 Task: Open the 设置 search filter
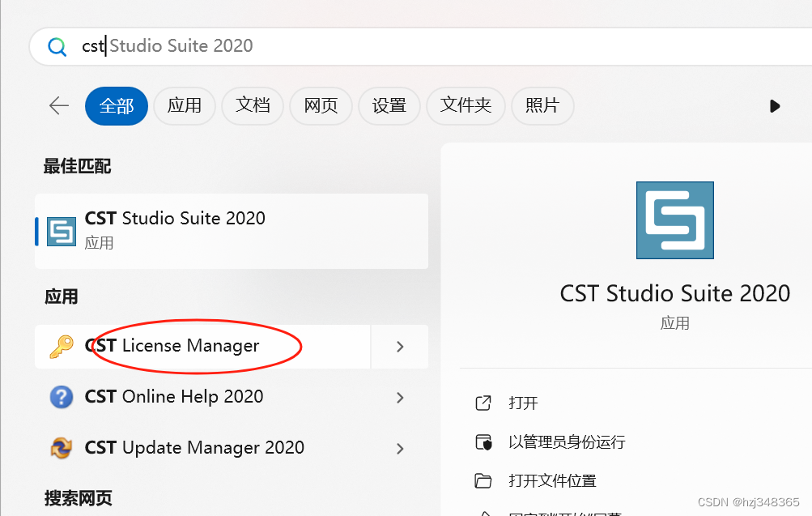[389, 105]
